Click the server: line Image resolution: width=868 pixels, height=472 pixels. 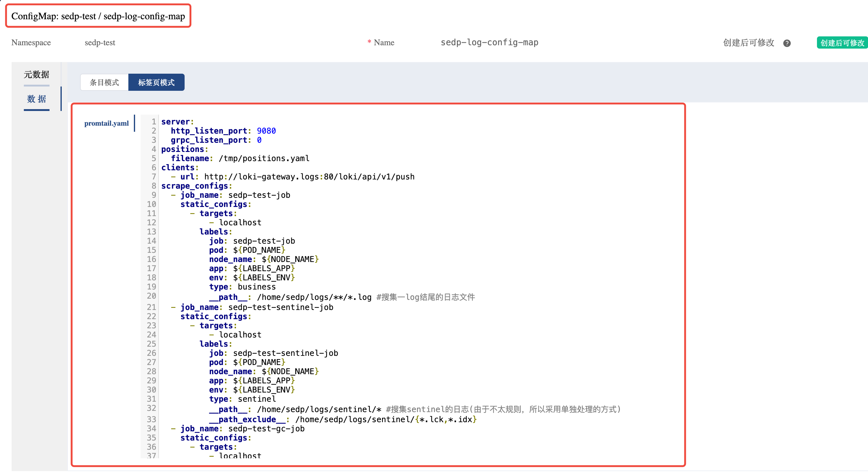[x=177, y=122]
